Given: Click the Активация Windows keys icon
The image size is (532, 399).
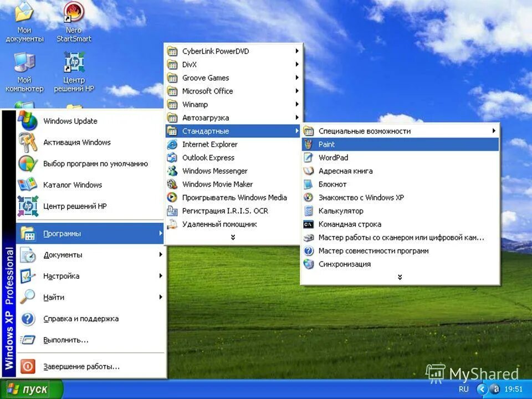Looking at the screenshot, I should tap(28, 142).
